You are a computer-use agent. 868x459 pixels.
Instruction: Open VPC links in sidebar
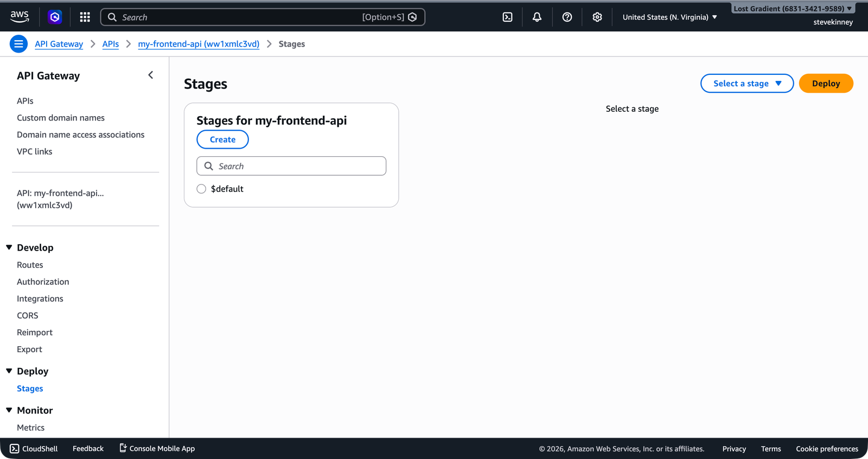coord(35,151)
